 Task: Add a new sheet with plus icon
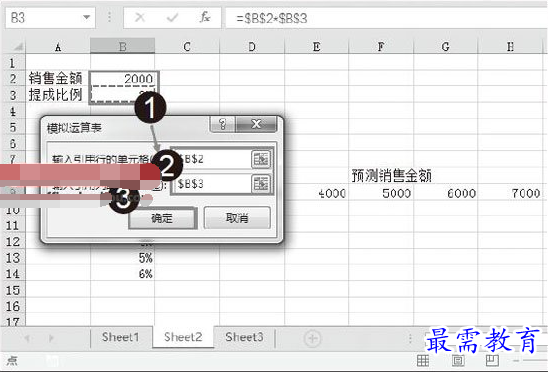[x=312, y=338]
